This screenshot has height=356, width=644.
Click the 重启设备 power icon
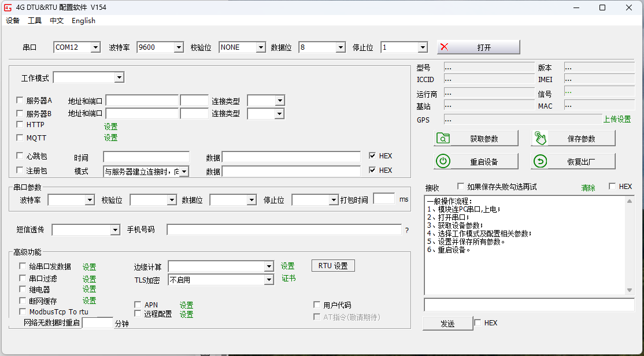click(x=443, y=161)
